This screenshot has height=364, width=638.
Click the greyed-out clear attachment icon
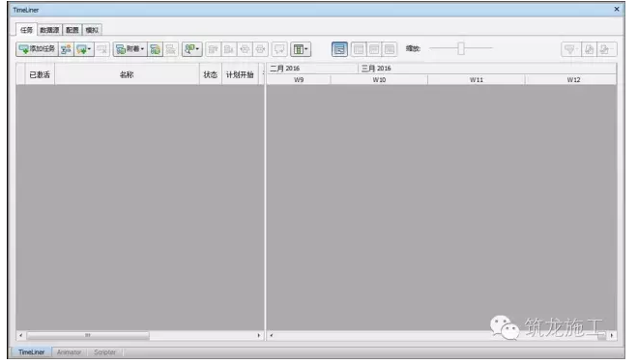[x=171, y=49]
